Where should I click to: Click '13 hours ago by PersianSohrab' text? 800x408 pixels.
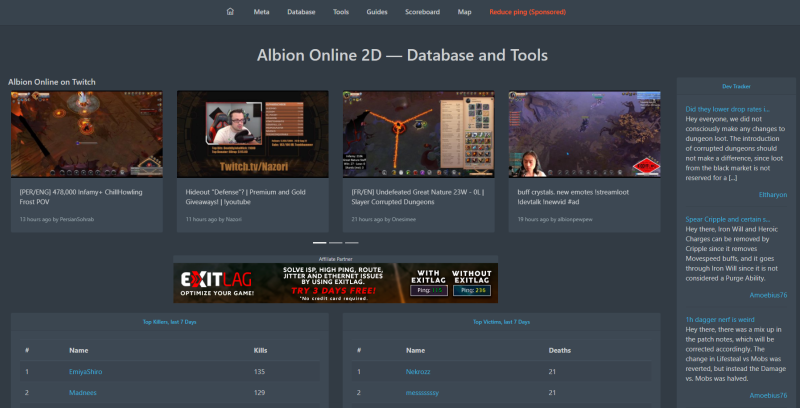point(57,219)
